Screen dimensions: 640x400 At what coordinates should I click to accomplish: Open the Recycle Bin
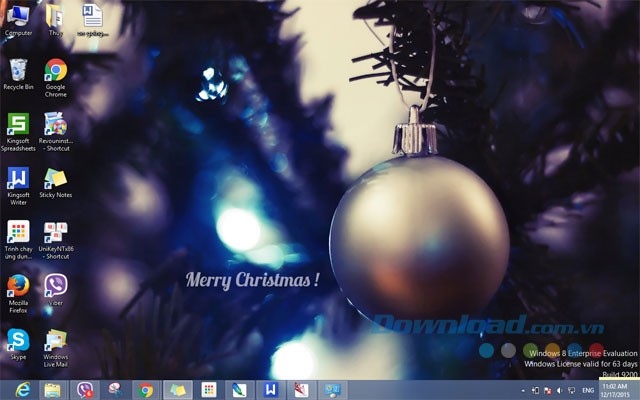pos(18,74)
